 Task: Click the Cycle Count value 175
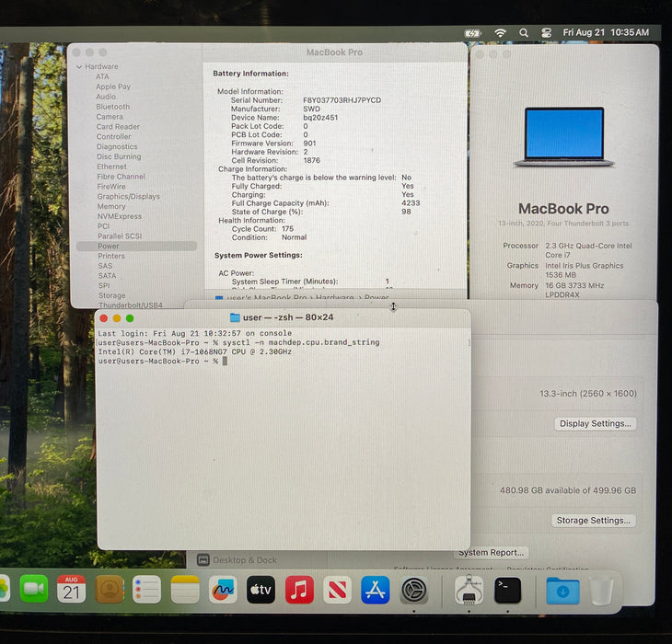pyautogui.click(x=287, y=229)
